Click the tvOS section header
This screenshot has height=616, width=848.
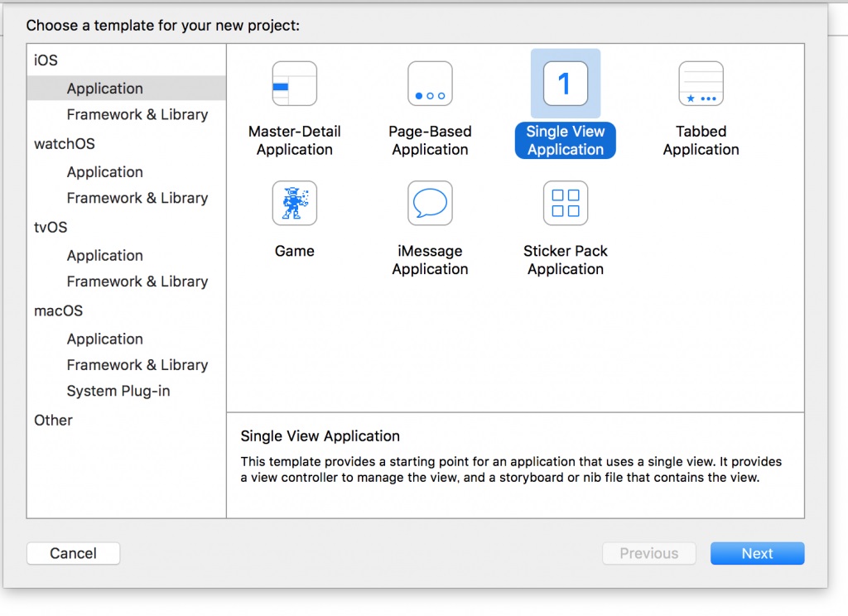pyautogui.click(x=51, y=227)
